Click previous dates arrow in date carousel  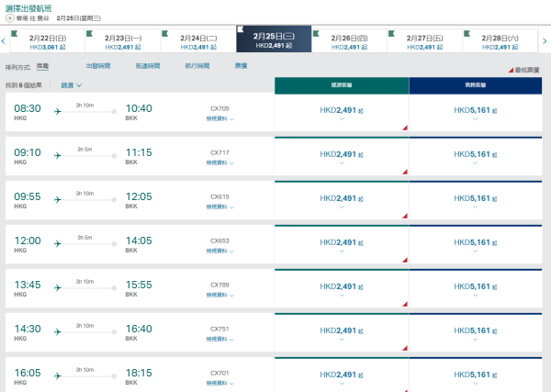click(5, 39)
